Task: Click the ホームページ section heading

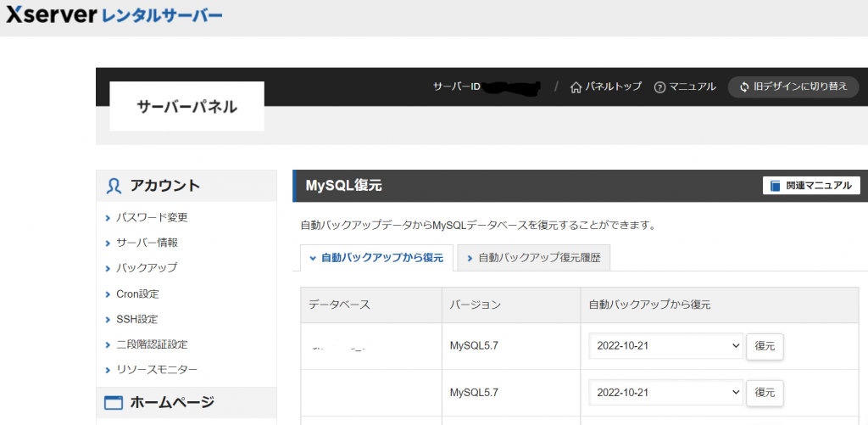Action: [x=172, y=403]
